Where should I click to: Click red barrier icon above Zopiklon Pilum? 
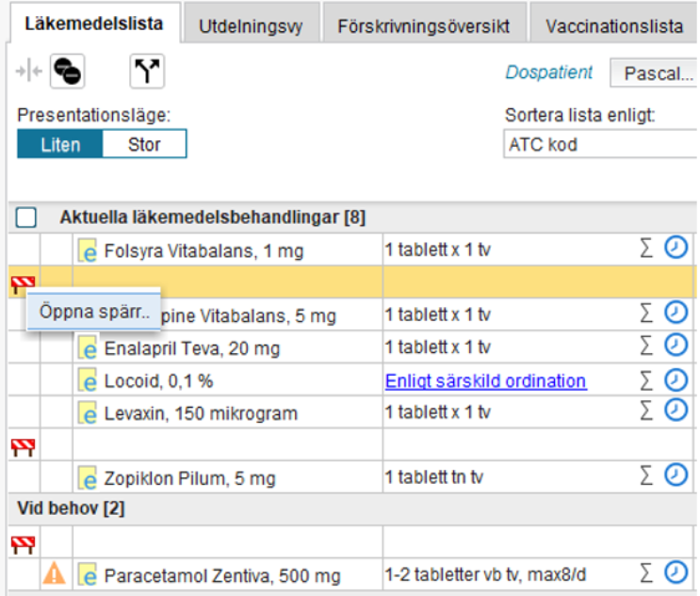point(23,444)
